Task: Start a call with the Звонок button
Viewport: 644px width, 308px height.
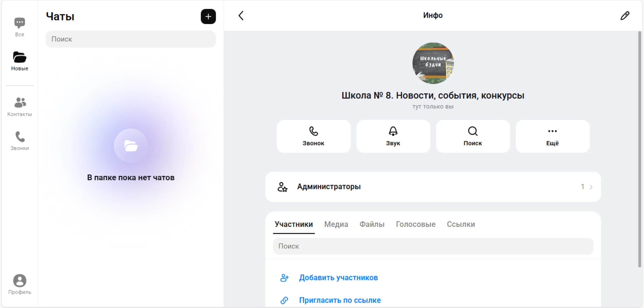Action: 313,136
